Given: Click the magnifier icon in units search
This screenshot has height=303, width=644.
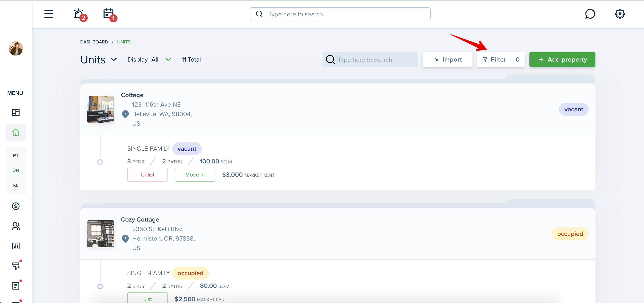Looking at the screenshot, I should pos(330,60).
